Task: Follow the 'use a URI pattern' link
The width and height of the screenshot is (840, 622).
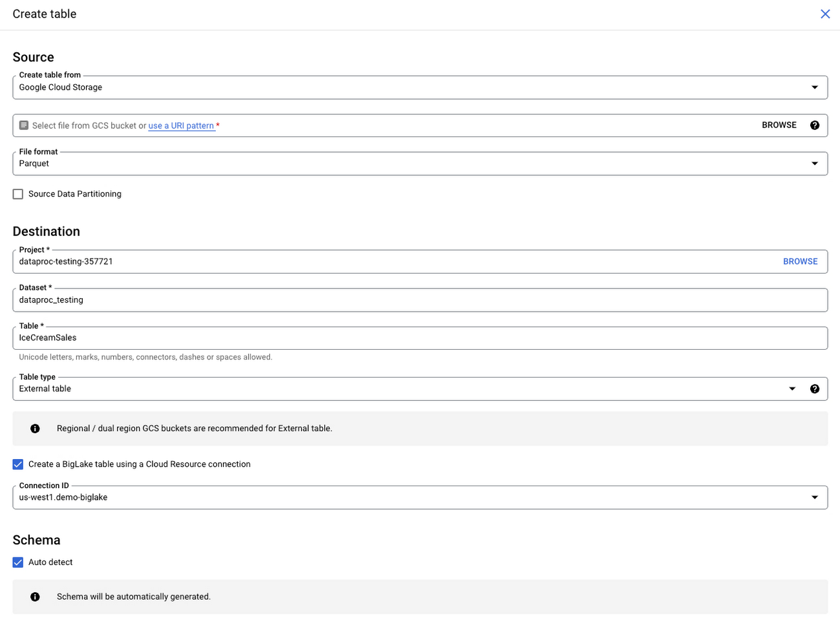Action: [x=181, y=126]
